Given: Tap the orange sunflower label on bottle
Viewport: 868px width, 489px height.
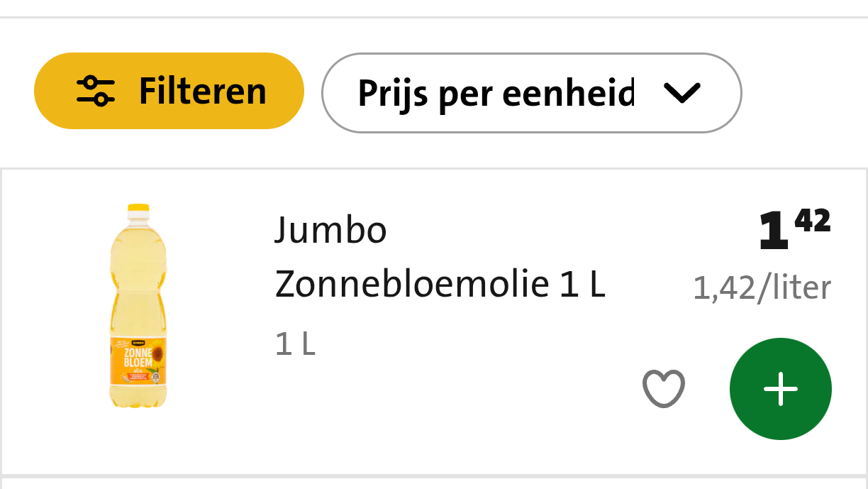Looking at the screenshot, I should [138, 362].
